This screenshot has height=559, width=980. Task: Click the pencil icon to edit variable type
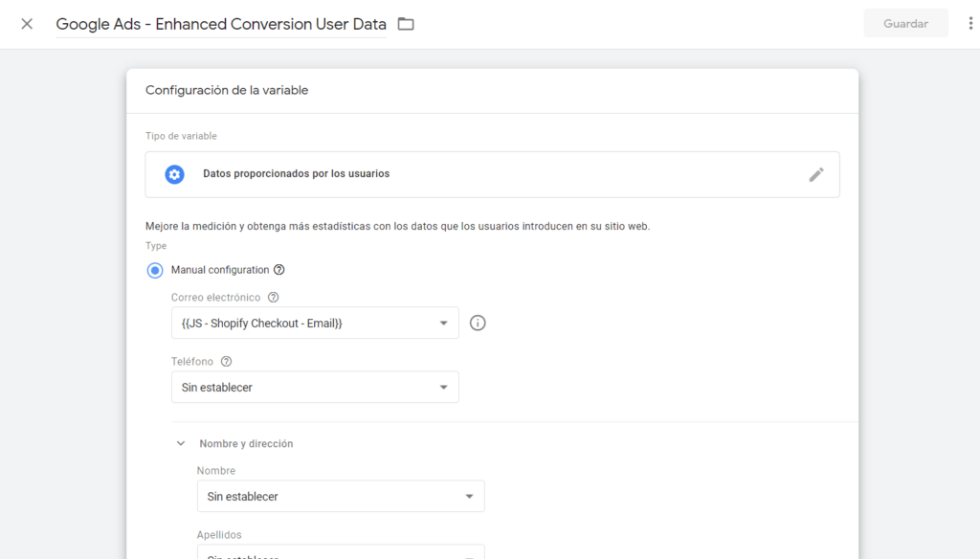coord(816,174)
